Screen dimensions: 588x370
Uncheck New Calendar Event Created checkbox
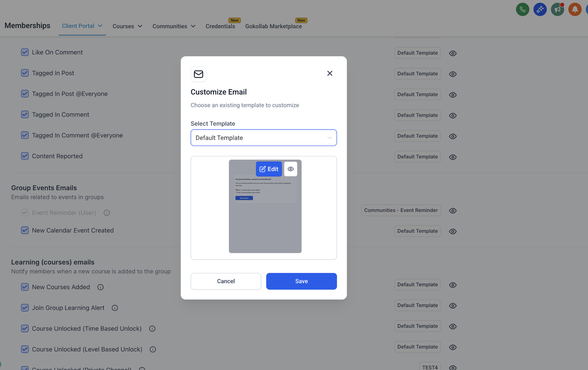[x=25, y=230]
